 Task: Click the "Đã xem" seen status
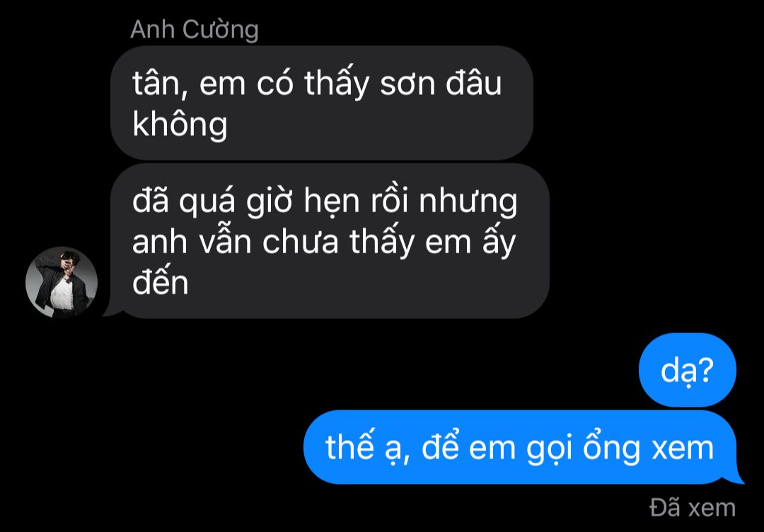pyautogui.click(x=693, y=508)
